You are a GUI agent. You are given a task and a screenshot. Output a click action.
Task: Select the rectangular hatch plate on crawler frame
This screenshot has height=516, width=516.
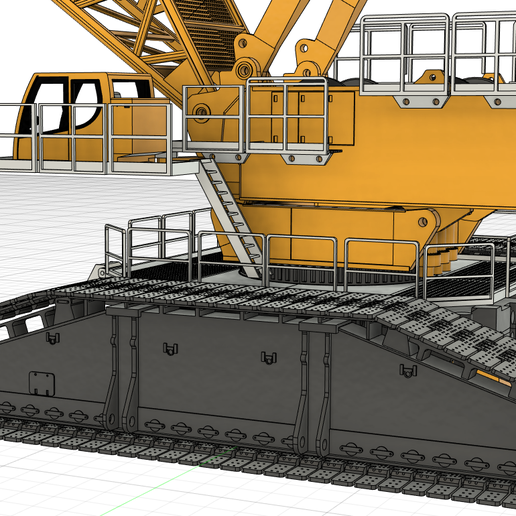(x=42, y=384)
